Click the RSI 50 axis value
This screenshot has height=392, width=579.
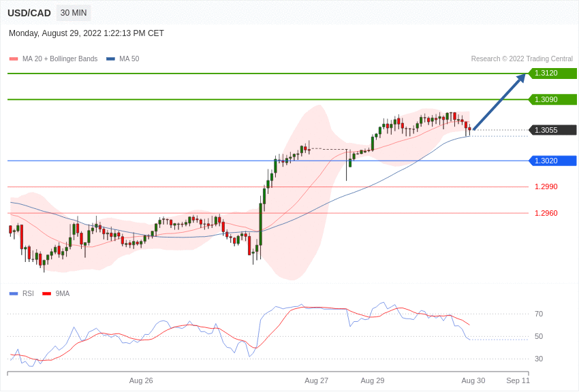click(539, 336)
